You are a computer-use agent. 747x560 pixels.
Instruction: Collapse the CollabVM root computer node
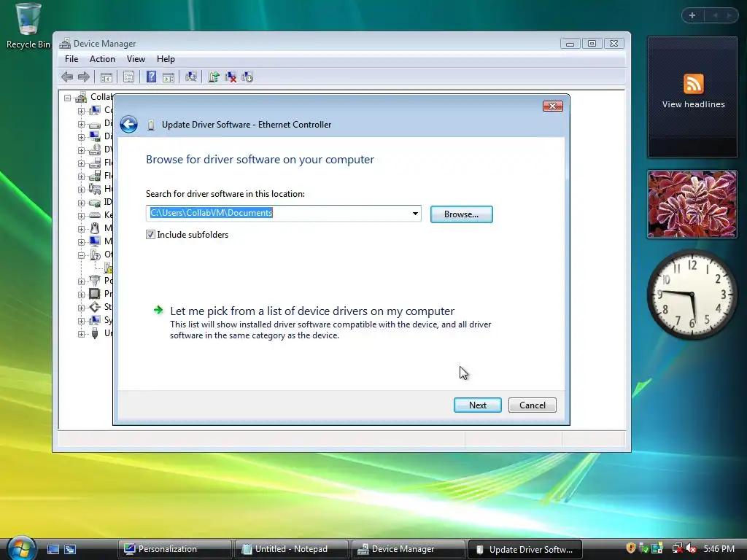tap(68, 98)
